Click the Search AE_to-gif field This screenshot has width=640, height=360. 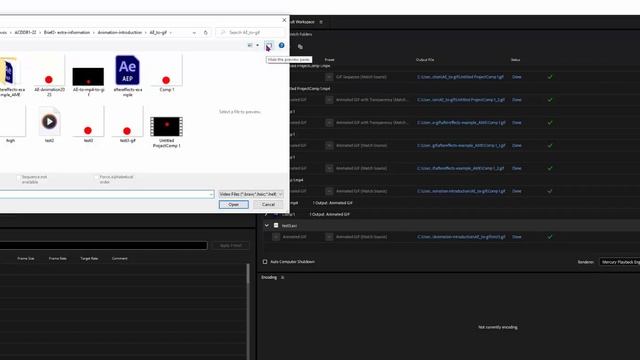pyautogui.click(x=250, y=32)
